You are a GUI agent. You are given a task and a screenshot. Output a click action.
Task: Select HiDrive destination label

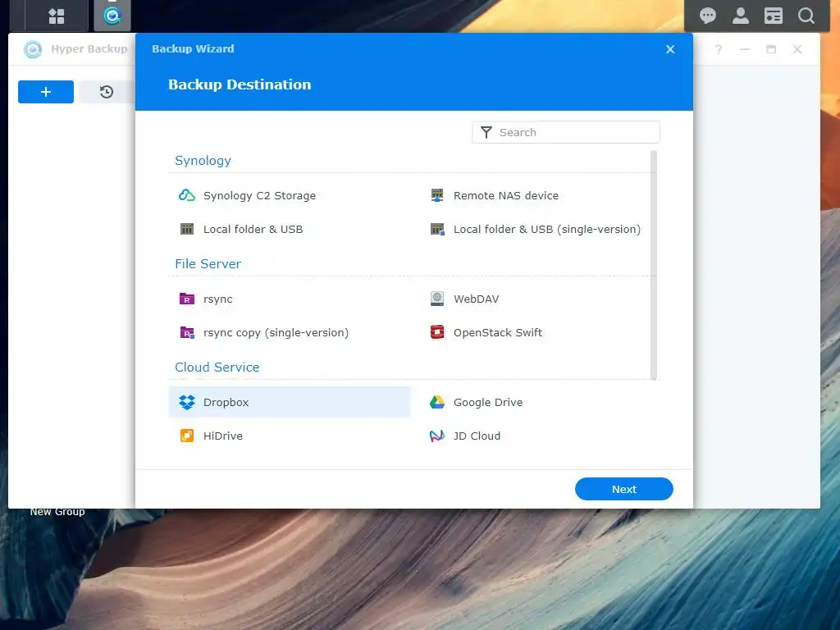click(223, 436)
